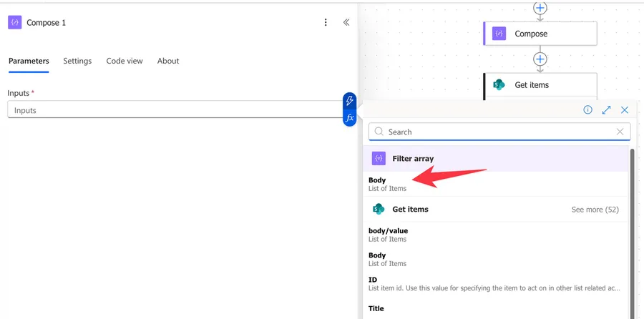Add step between Compose and Get items

click(540, 59)
